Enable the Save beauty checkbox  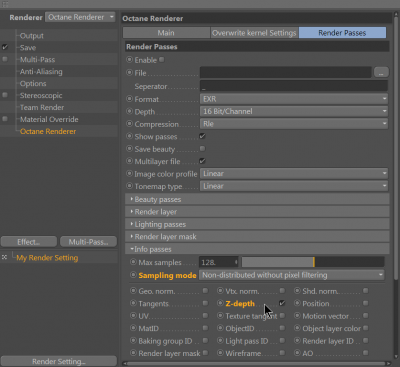[202, 148]
